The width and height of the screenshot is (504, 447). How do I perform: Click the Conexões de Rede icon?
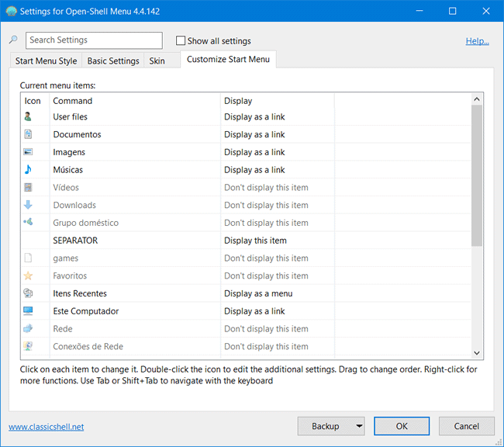tap(28, 347)
